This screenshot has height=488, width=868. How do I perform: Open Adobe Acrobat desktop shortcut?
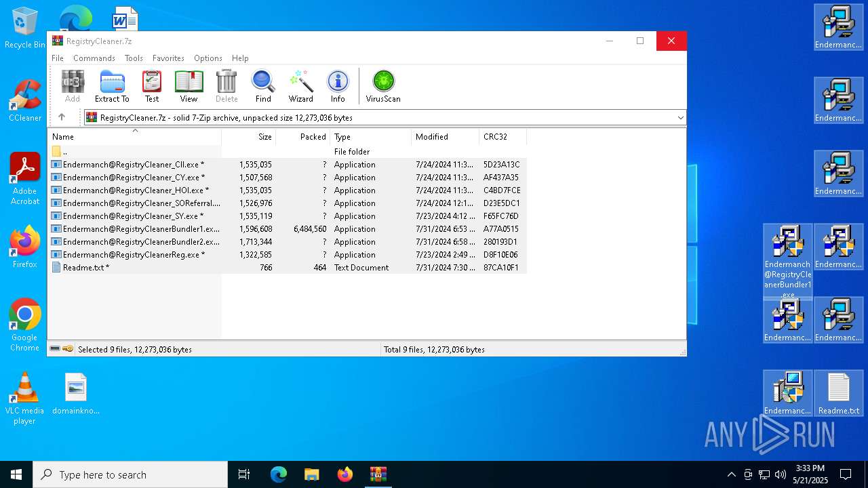coord(25,179)
